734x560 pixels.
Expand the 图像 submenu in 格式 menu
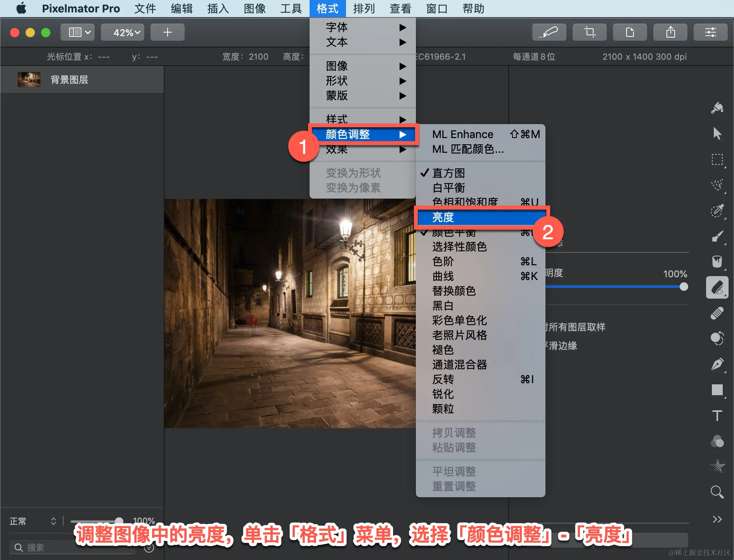(x=363, y=66)
